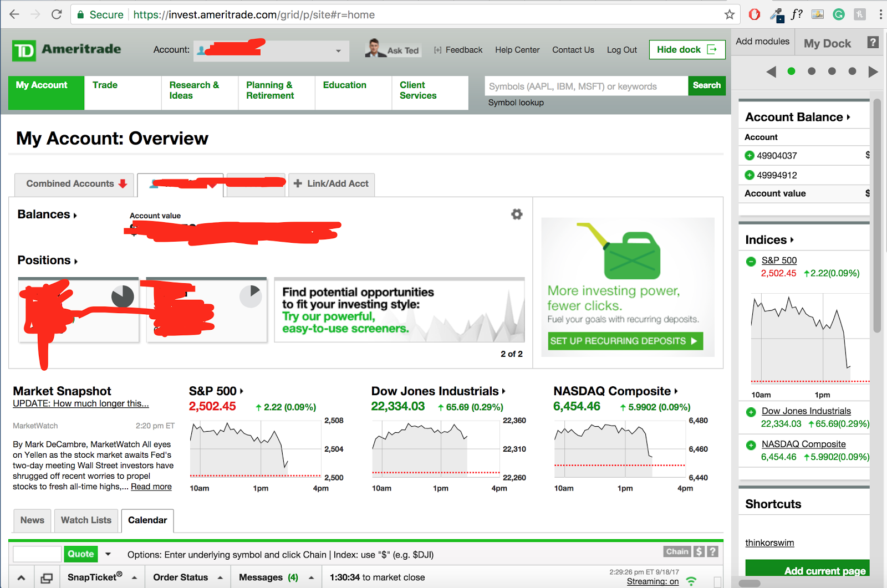The height and width of the screenshot is (588, 887).
Task: Expand NASDAQ Composite in dock Indices
Action: click(x=751, y=445)
